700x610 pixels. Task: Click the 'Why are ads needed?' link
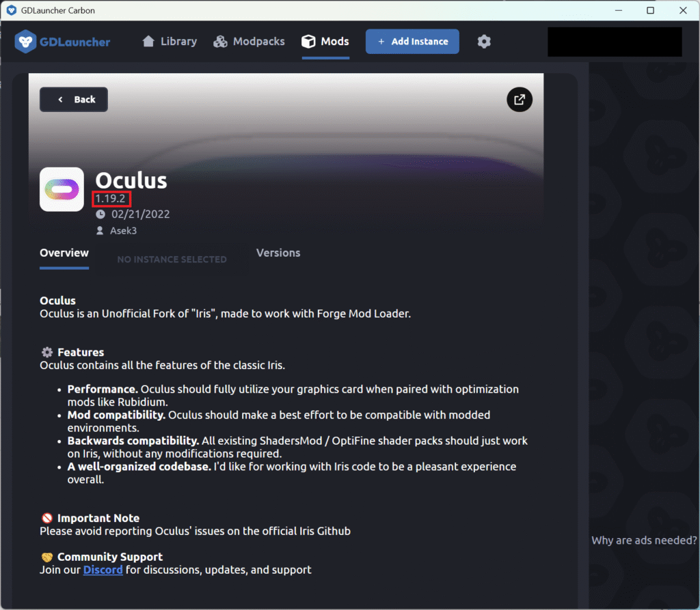pyautogui.click(x=644, y=540)
